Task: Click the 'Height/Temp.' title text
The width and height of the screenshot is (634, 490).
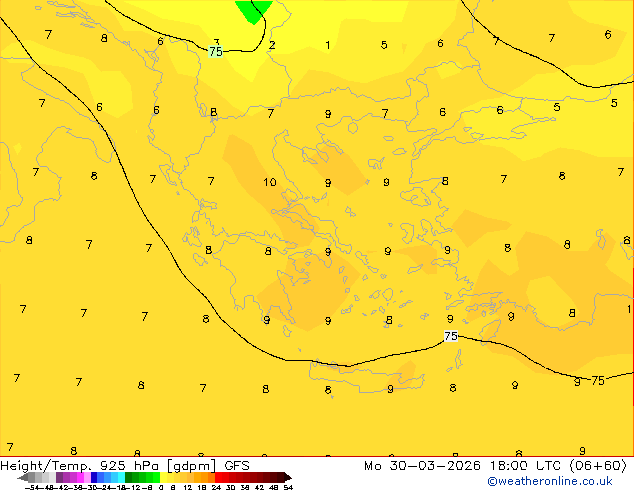Action: pos(46,466)
